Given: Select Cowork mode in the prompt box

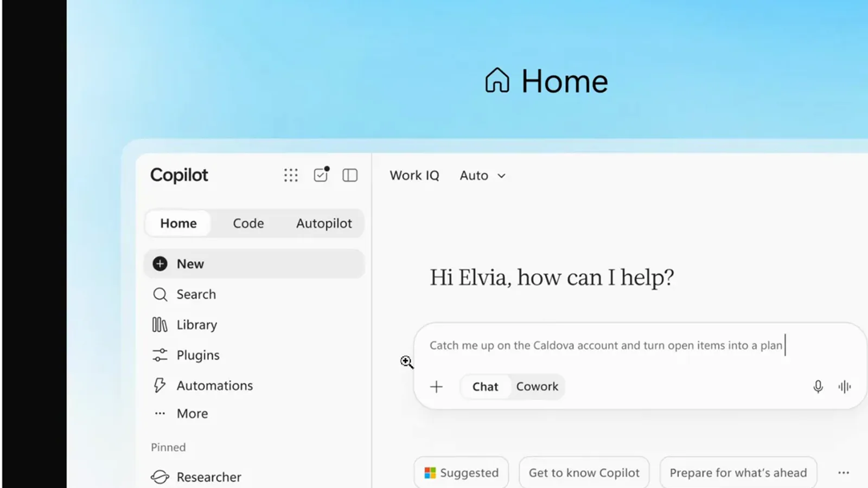Looking at the screenshot, I should pyautogui.click(x=537, y=387).
